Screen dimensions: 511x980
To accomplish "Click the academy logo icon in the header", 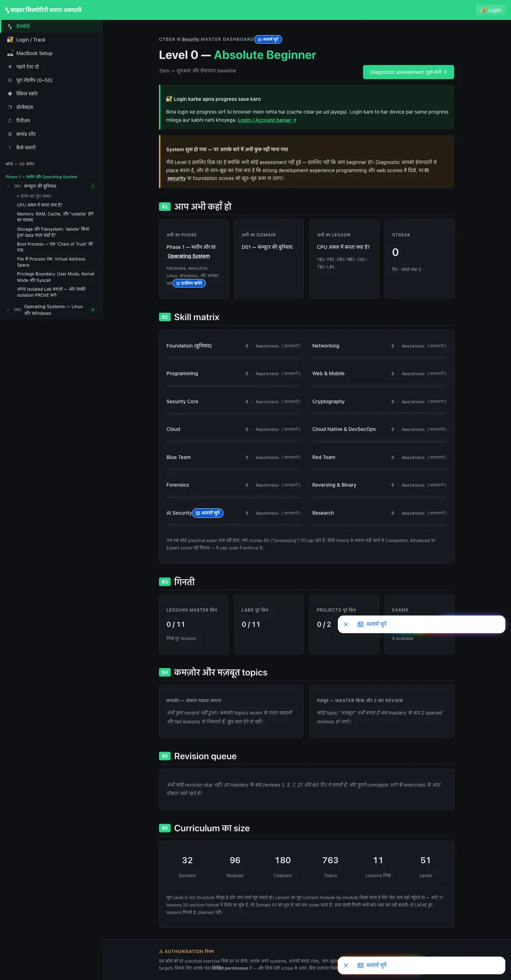I will (7, 10).
